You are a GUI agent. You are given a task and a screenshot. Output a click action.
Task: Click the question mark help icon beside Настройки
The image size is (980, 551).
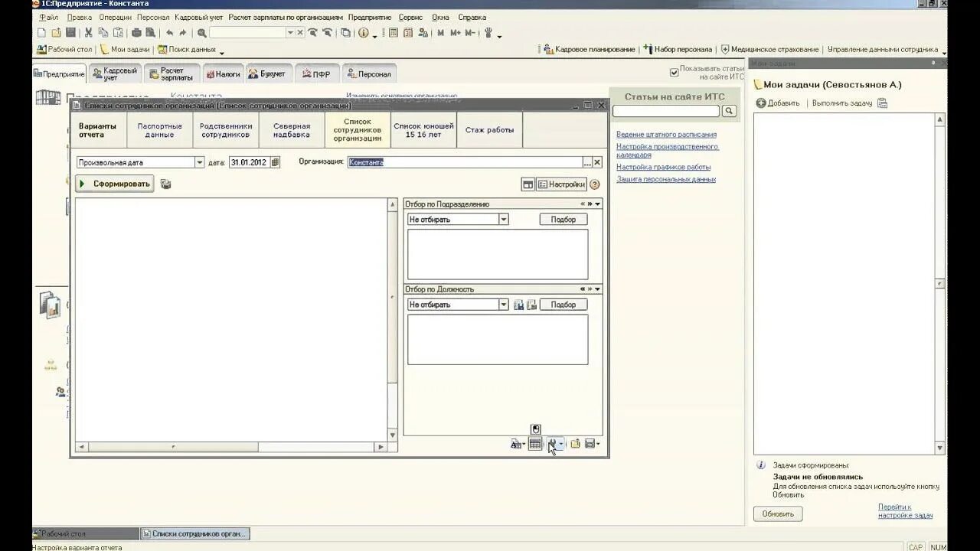click(x=595, y=184)
